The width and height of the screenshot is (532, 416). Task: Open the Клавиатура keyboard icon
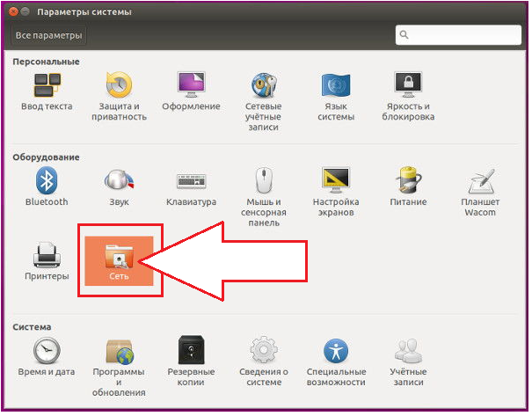(191, 181)
